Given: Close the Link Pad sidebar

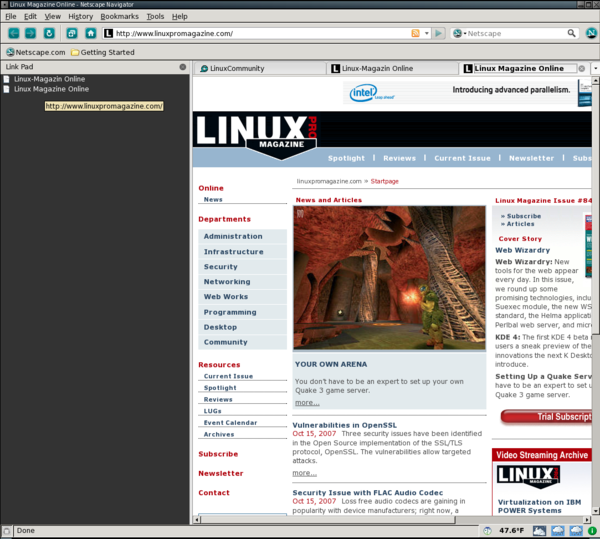Looking at the screenshot, I should 183,67.
